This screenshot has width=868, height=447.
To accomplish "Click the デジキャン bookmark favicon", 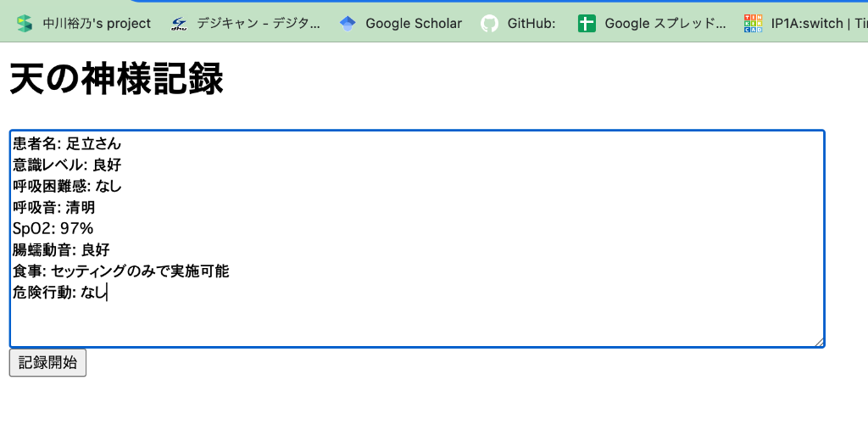I will (x=179, y=23).
